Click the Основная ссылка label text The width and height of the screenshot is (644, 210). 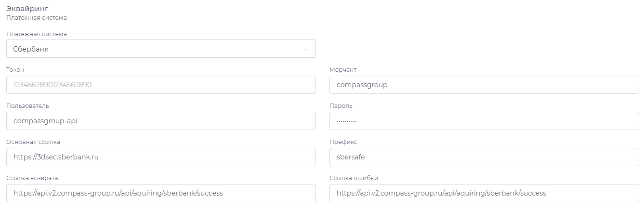(33, 142)
